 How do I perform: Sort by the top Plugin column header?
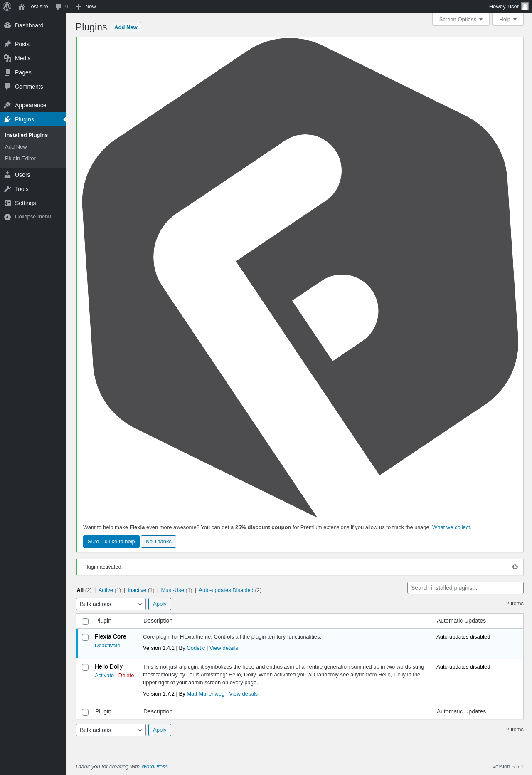point(103,621)
